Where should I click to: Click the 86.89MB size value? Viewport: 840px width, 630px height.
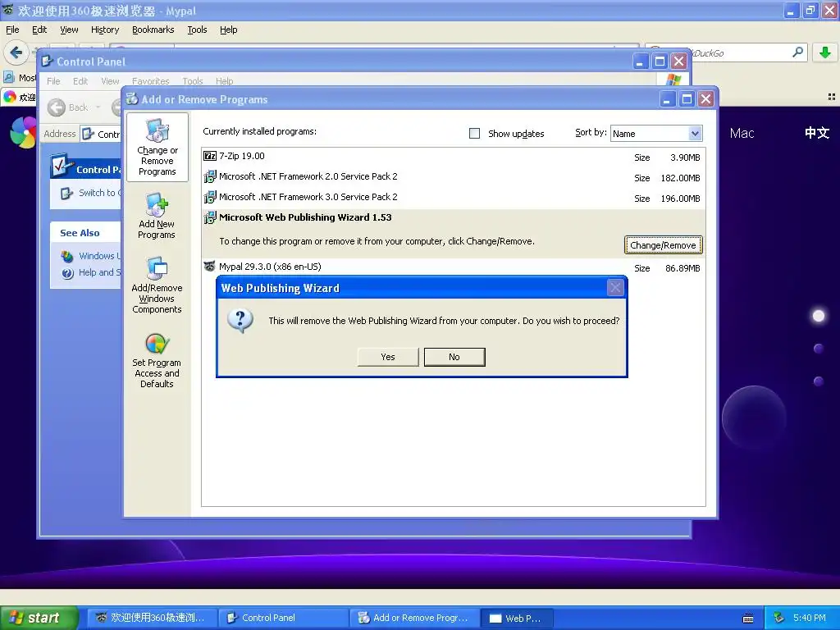(682, 268)
